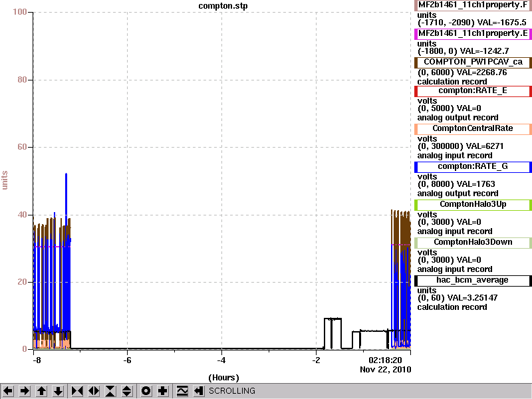Click the plus icon in the toolbar

coord(163,391)
